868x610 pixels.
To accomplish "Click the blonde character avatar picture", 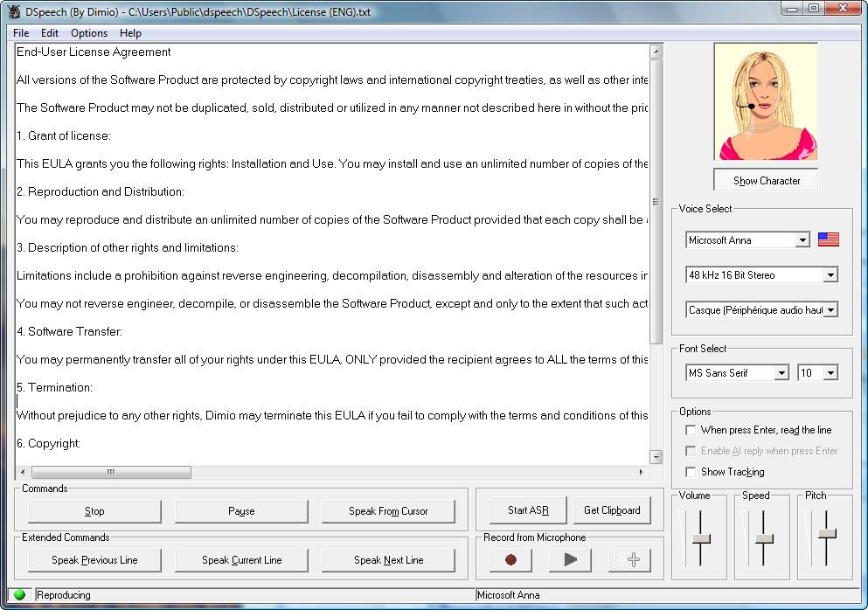I will 765,102.
